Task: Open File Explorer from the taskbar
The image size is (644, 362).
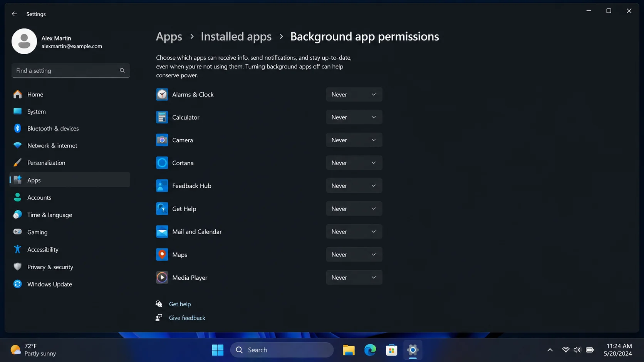Action: tap(349, 350)
